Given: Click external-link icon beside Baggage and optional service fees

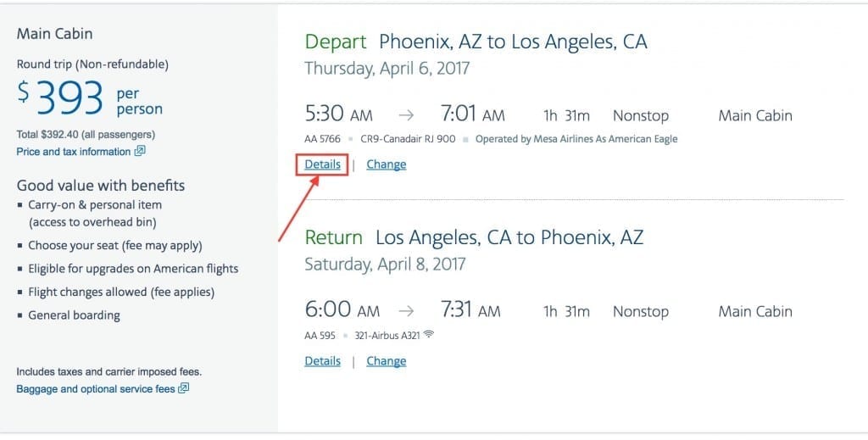Looking at the screenshot, I should (183, 388).
